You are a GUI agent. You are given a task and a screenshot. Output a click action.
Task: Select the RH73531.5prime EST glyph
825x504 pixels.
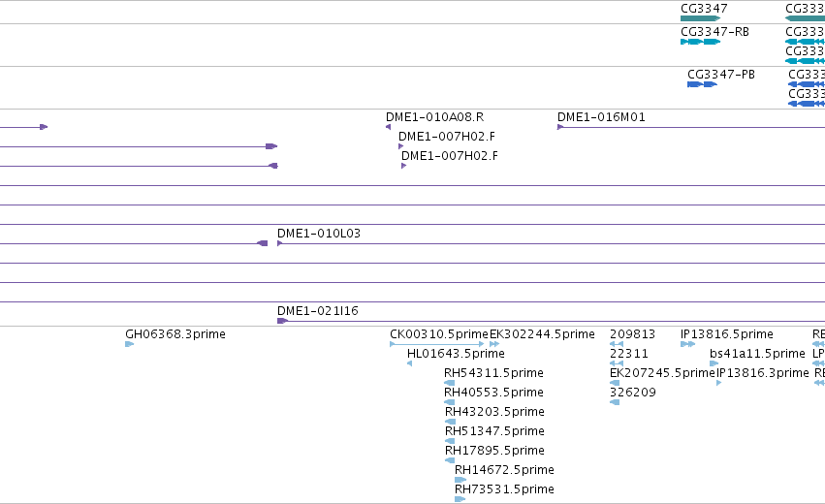(460, 499)
